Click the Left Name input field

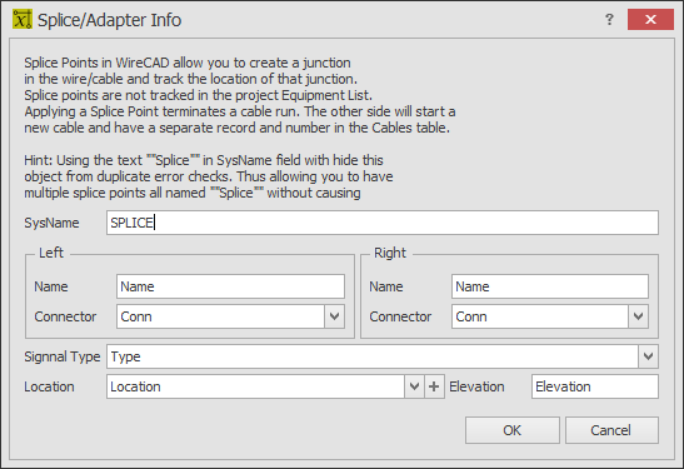click(230, 287)
